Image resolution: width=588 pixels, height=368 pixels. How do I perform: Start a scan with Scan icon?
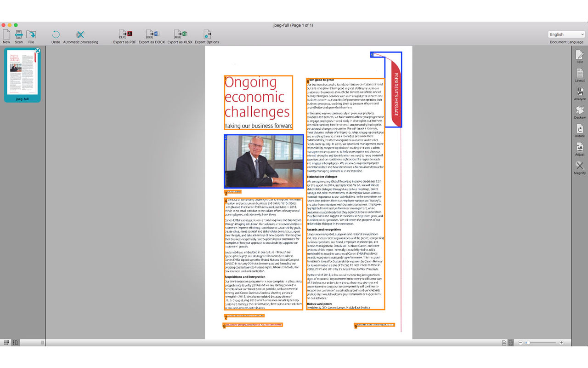(19, 34)
